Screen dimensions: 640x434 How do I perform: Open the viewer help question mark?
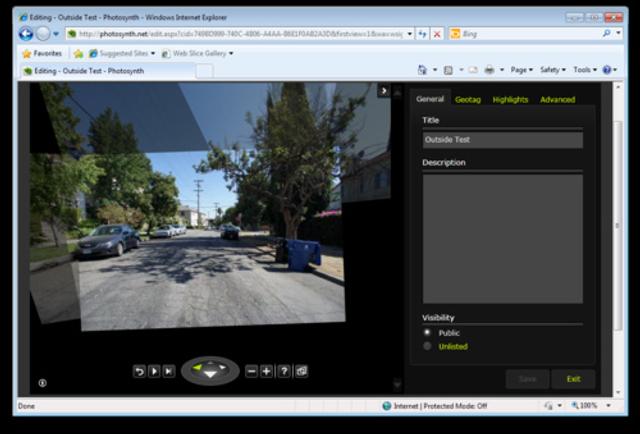[x=284, y=371]
